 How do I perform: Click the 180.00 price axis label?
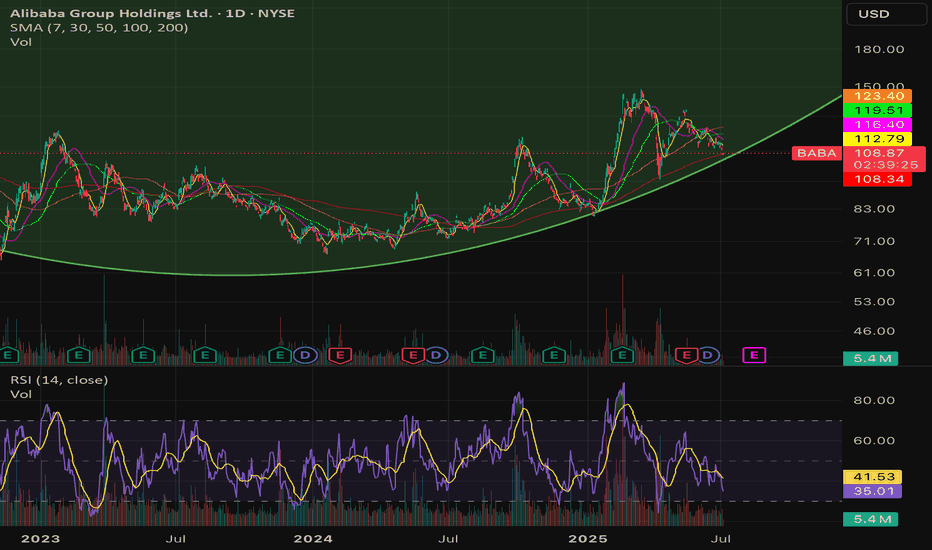(x=879, y=49)
